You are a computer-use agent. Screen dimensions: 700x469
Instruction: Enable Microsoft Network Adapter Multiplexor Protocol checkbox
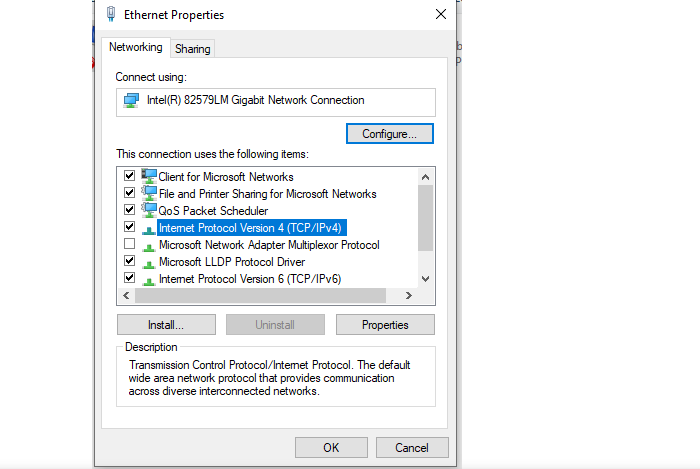coord(129,244)
